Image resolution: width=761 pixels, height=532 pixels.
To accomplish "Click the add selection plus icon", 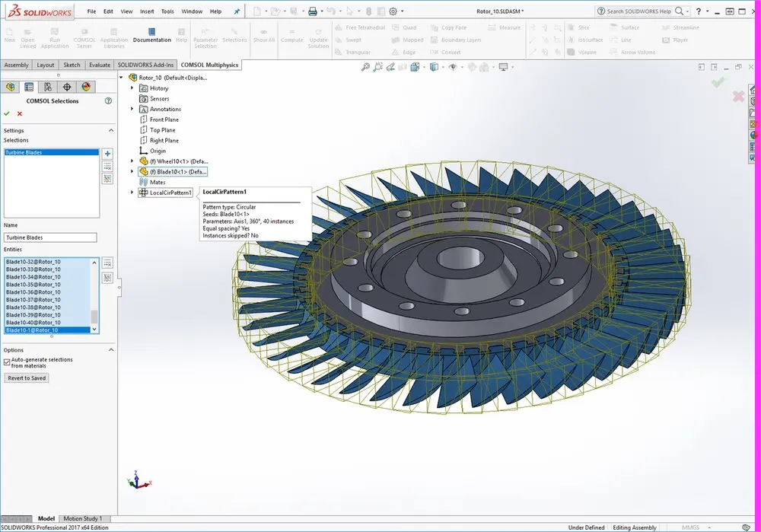I will point(107,153).
